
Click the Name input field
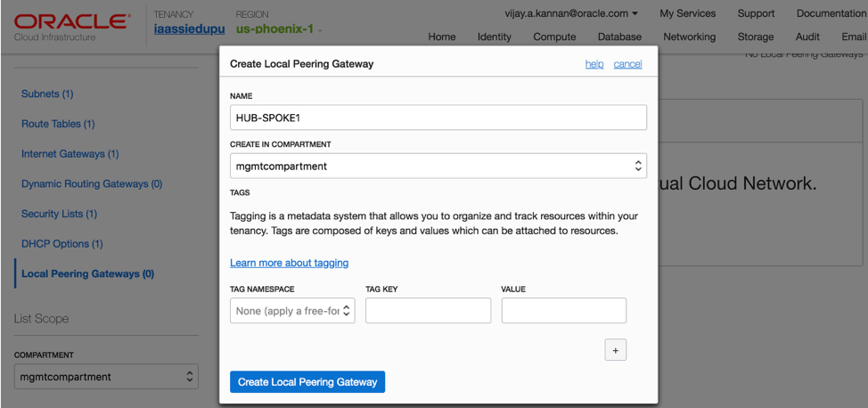click(438, 118)
